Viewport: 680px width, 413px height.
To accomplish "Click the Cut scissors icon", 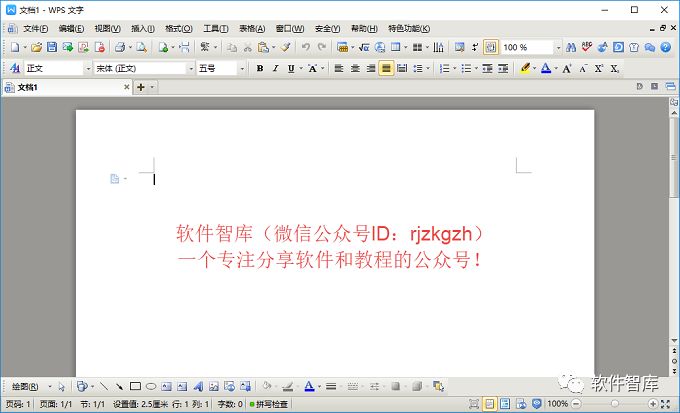I will (248, 47).
